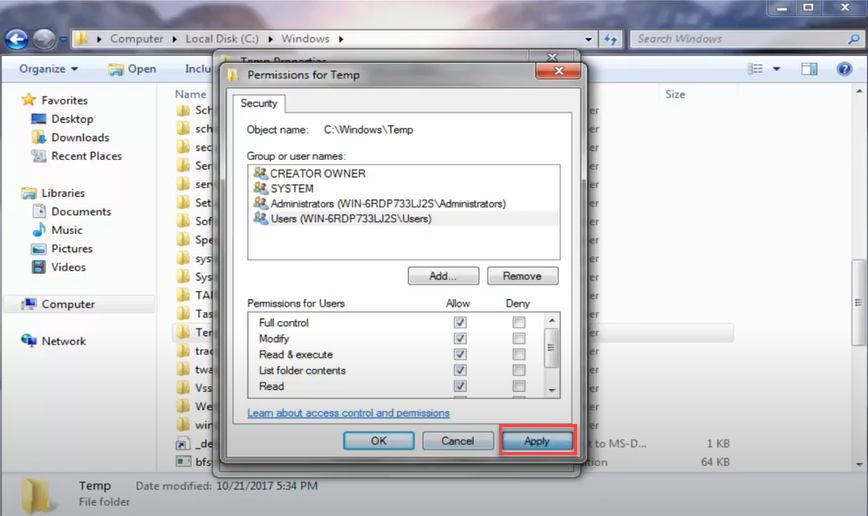This screenshot has height=516, width=868.
Task: Click Local Disk (C:) breadcrumb
Action: point(222,39)
